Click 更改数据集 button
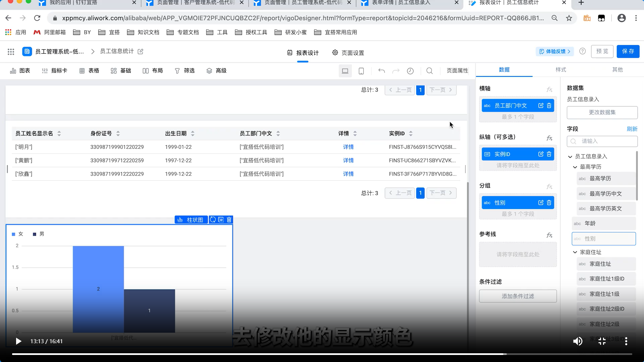 pyautogui.click(x=602, y=112)
